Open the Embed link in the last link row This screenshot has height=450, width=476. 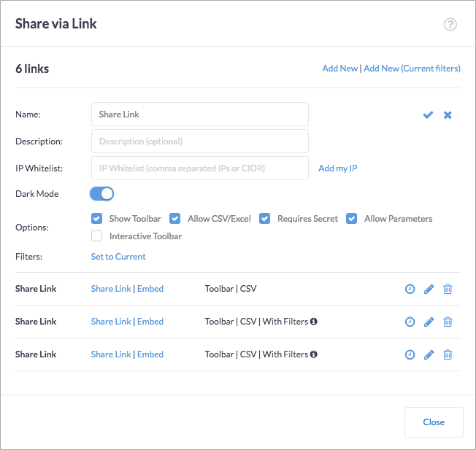[150, 354]
